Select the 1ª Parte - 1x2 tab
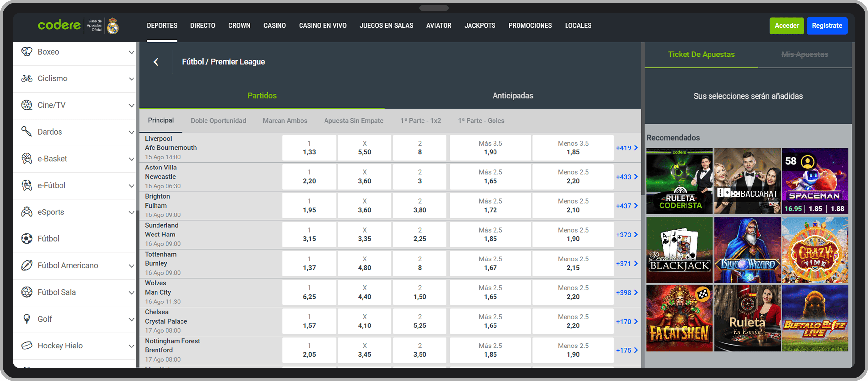The width and height of the screenshot is (868, 381). (421, 121)
